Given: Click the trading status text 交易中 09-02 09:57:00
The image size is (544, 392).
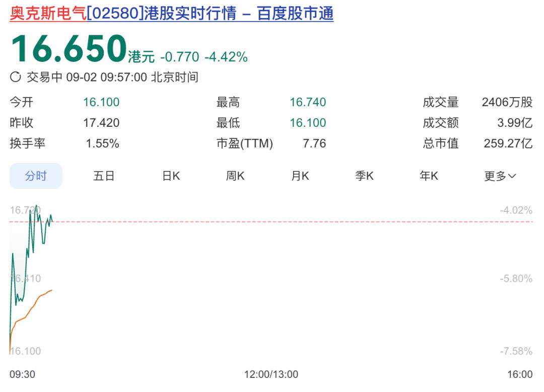Looking at the screenshot, I should (x=87, y=77).
